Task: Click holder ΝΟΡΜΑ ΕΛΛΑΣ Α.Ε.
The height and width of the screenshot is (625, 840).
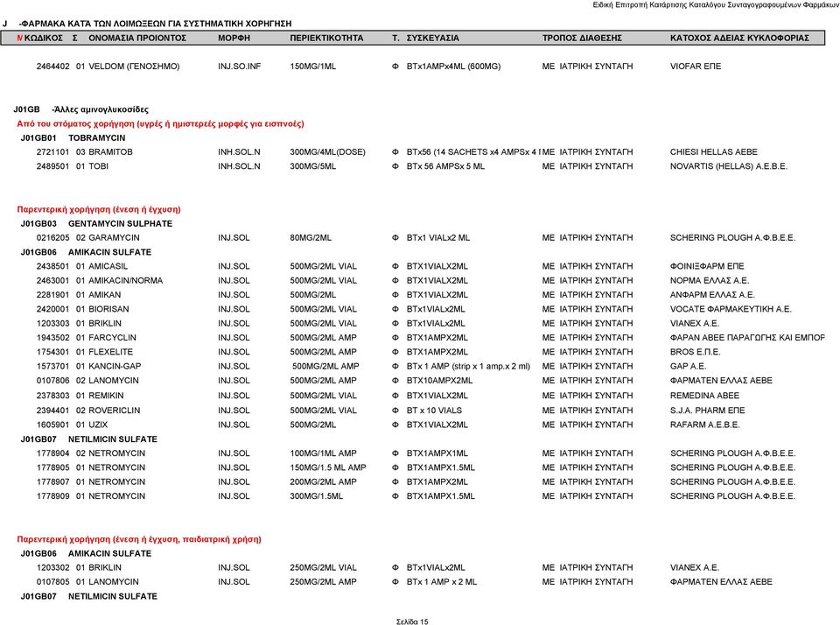Action: pyautogui.click(x=710, y=281)
